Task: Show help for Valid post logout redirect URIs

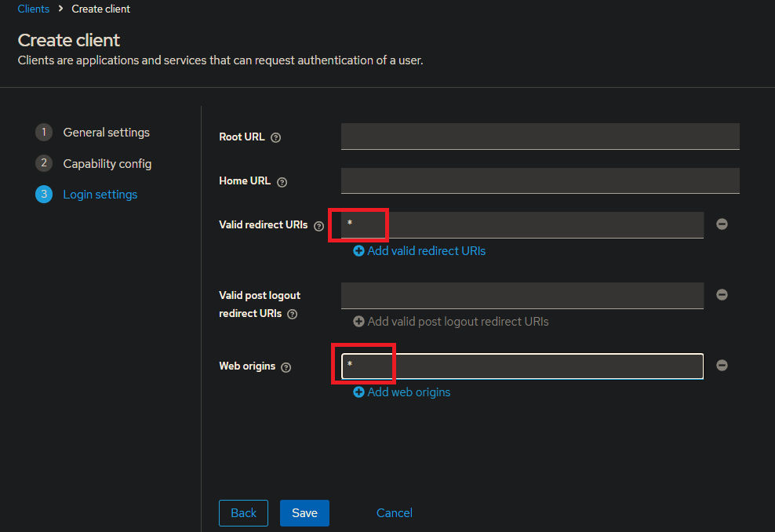Action: (x=292, y=315)
